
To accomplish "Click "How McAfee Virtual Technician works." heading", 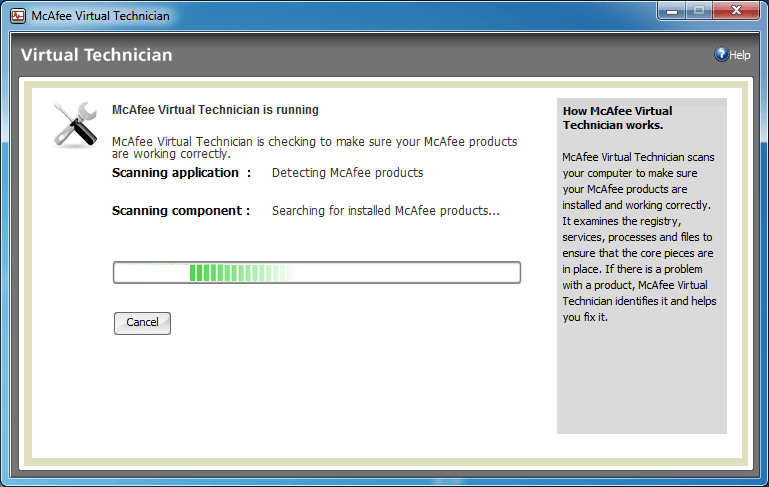I will [x=617, y=118].
